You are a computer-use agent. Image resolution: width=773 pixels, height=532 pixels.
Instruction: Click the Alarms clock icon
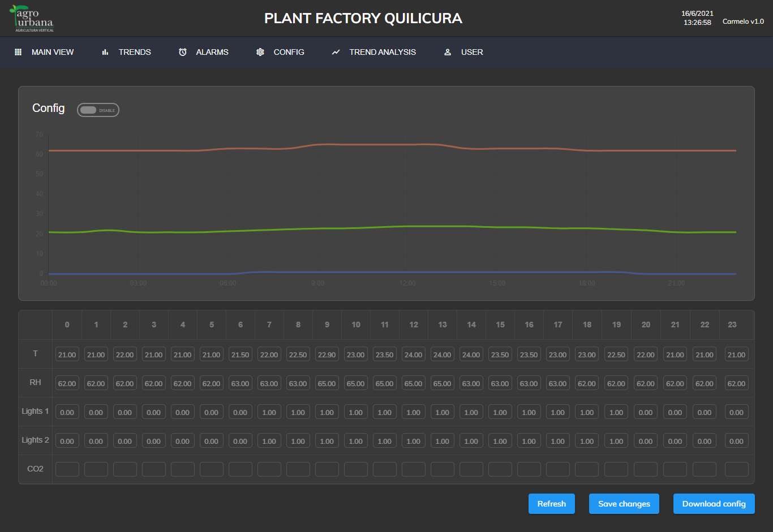[x=183, y=52]
